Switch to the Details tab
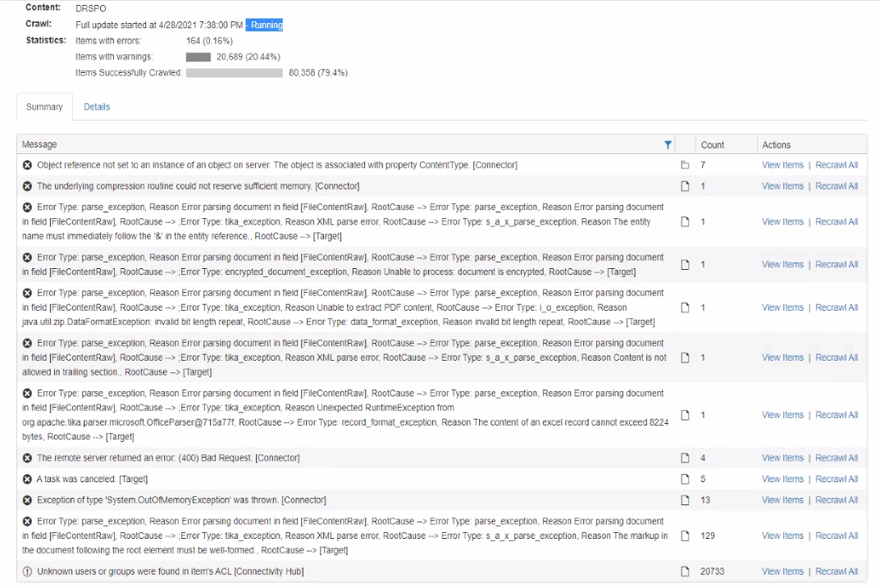This screenshot has width=880, height=588. point(97,107)
